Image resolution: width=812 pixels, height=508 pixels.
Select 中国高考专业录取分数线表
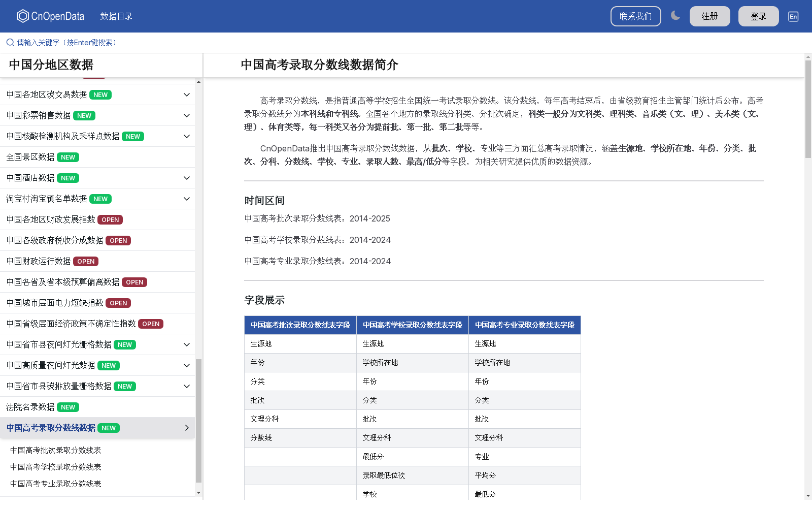coord(56,484)
